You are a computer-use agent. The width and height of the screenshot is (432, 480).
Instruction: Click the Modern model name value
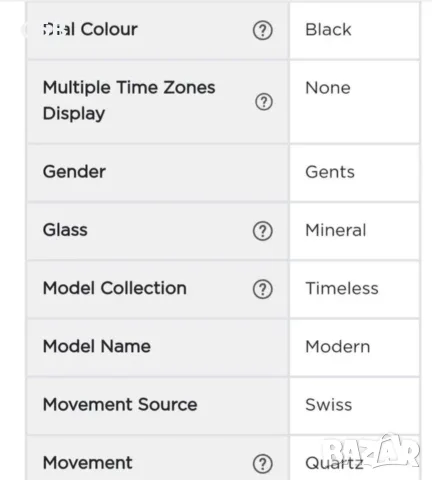(x=338, y=347)
